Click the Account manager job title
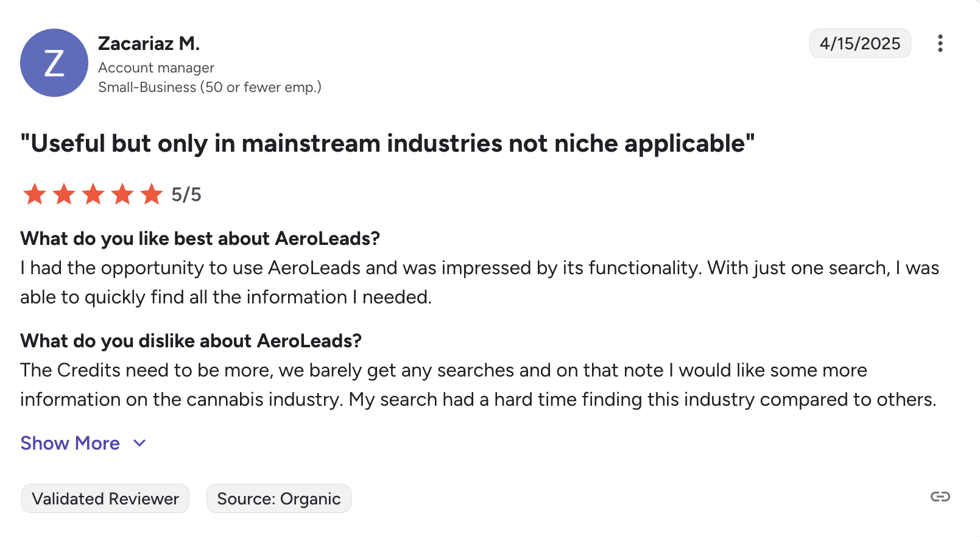The image size is (980, 541). tap(156, 68)
